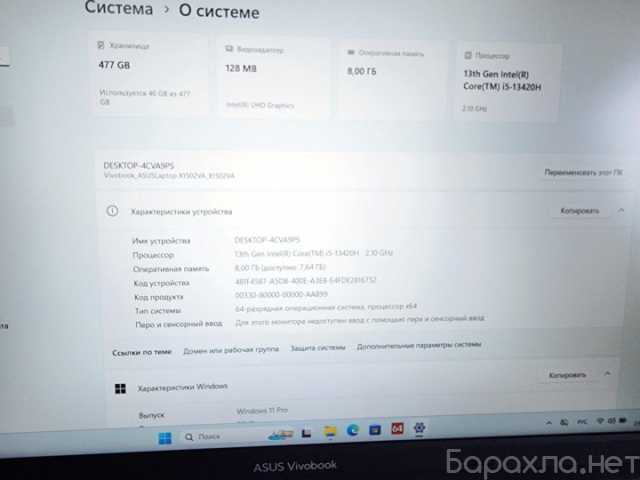Click the Windows logo beside Характеристики Windows
Screen dimensions: 640x480
click(120, 387)
